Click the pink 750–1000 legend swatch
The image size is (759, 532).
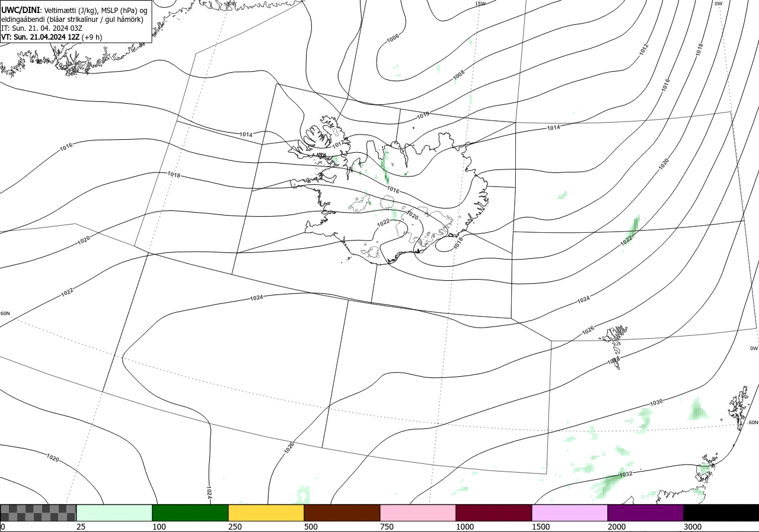click(x=418, y=512)
